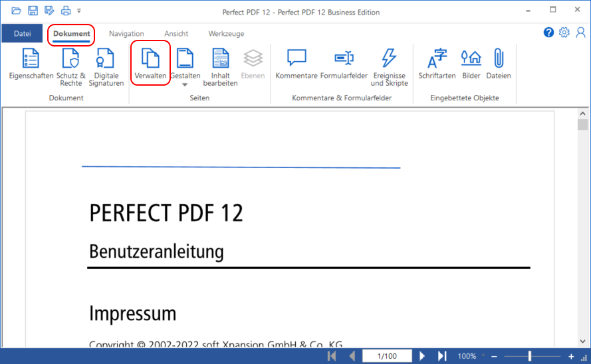The image size is (591, 364).
Task: Expand the Gestalten dropdown arrow
Action: click(x=185, y=85)
